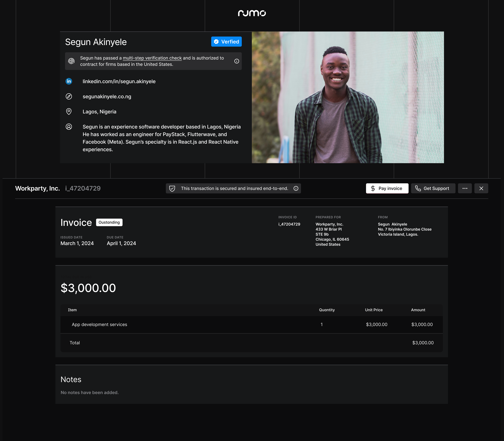Click the LinkedIn icon
Viewport: 504px width, 441px height.
tap(69, 81)
